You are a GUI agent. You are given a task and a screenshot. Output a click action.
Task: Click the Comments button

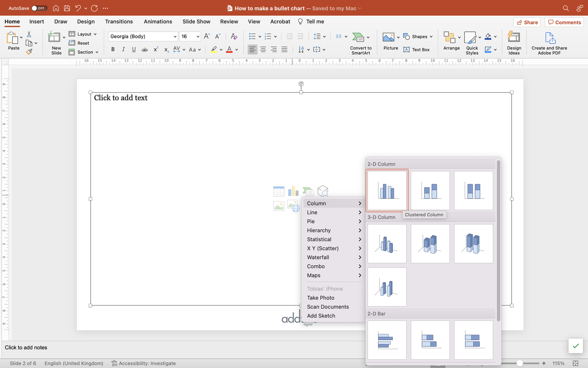564,22
